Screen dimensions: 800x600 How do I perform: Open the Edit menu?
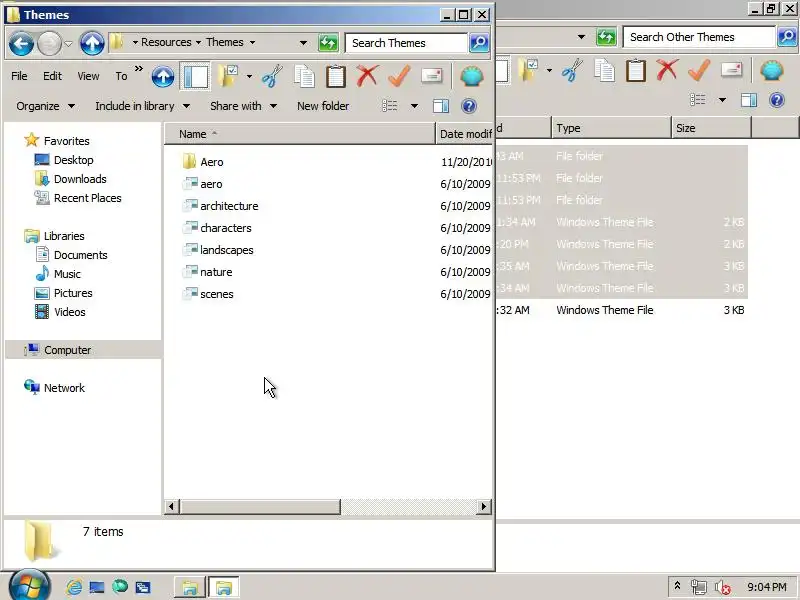tap(52, 76)
